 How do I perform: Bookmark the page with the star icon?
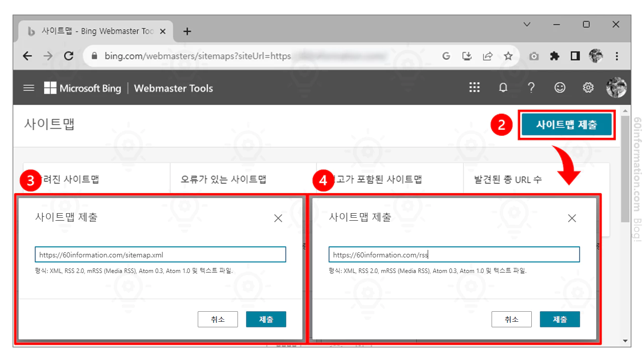(508, 56)
